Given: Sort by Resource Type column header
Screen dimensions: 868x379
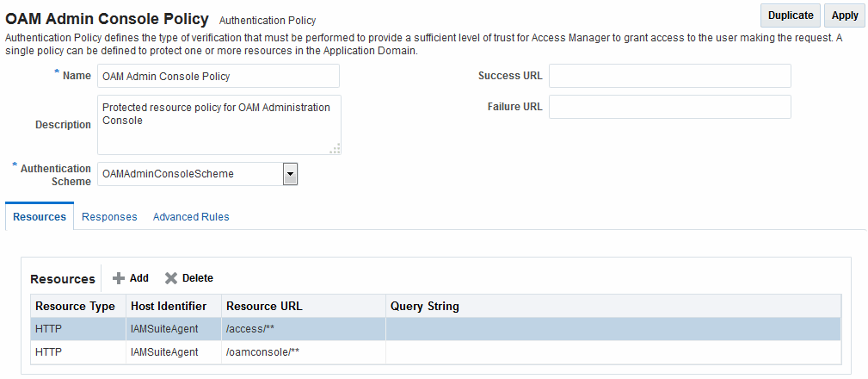Looking at the screenshot, I should [x=78, y=306].
